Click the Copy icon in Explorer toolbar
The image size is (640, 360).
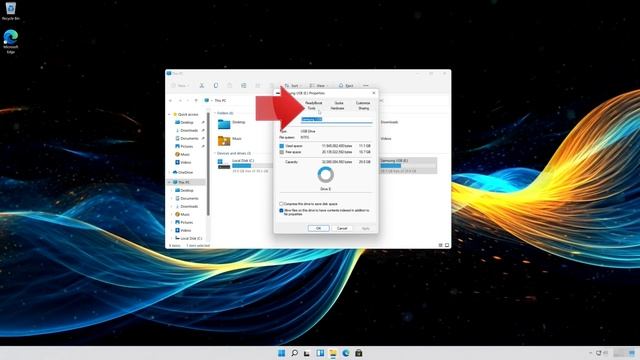(216, 85)
